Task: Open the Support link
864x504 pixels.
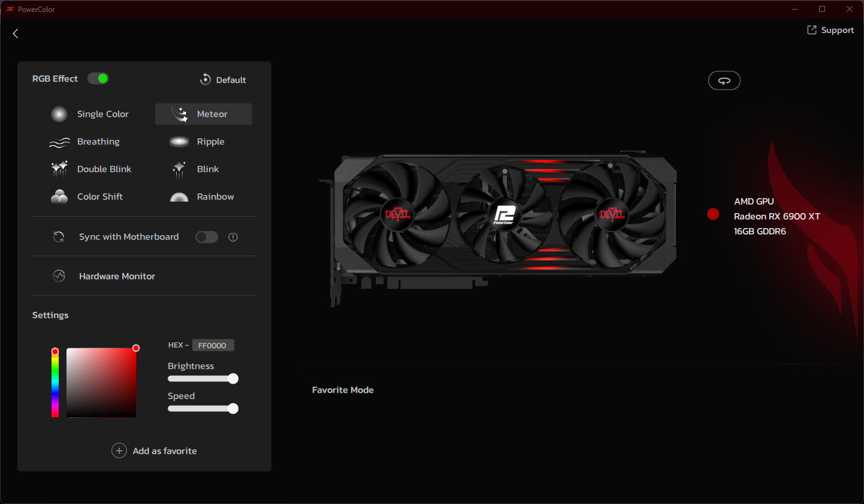Action: [x=830, y=30]
